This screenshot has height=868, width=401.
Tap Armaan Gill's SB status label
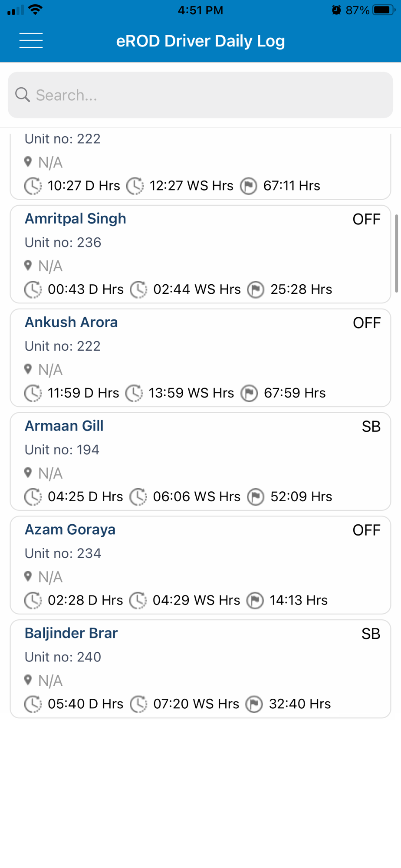point(371,427)
